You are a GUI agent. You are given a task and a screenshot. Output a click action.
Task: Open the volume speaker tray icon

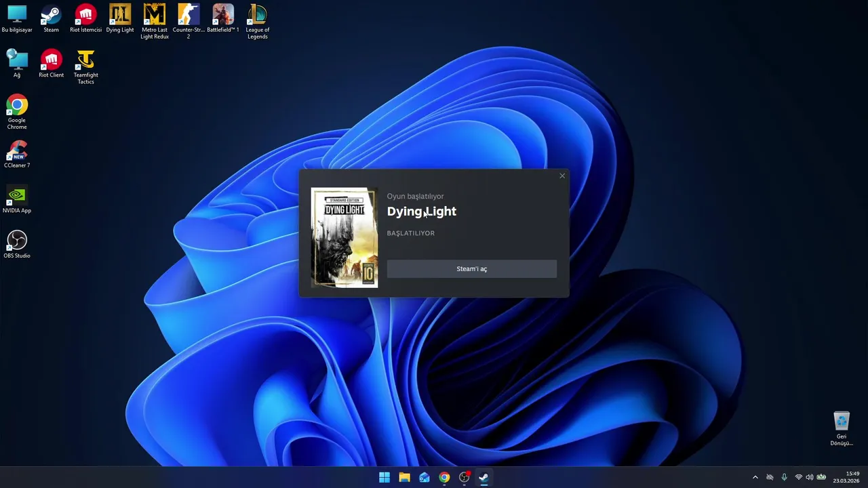(810, 477)
